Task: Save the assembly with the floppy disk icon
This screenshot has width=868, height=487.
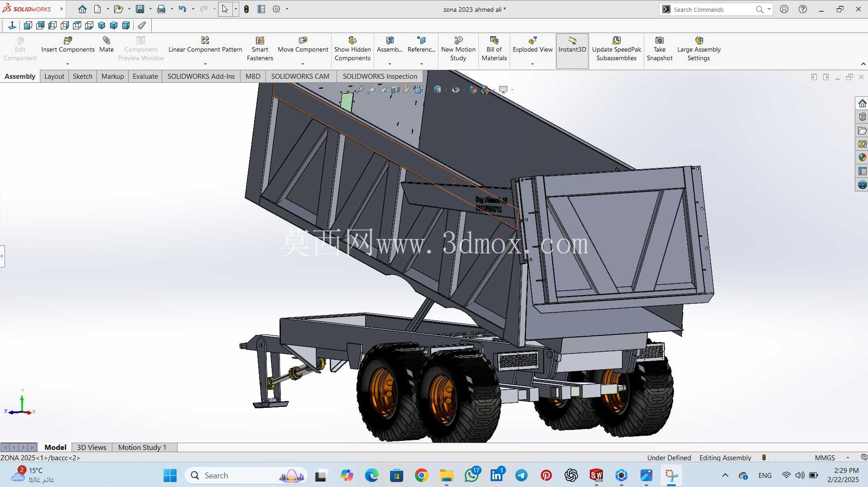Action: [140, 9]
